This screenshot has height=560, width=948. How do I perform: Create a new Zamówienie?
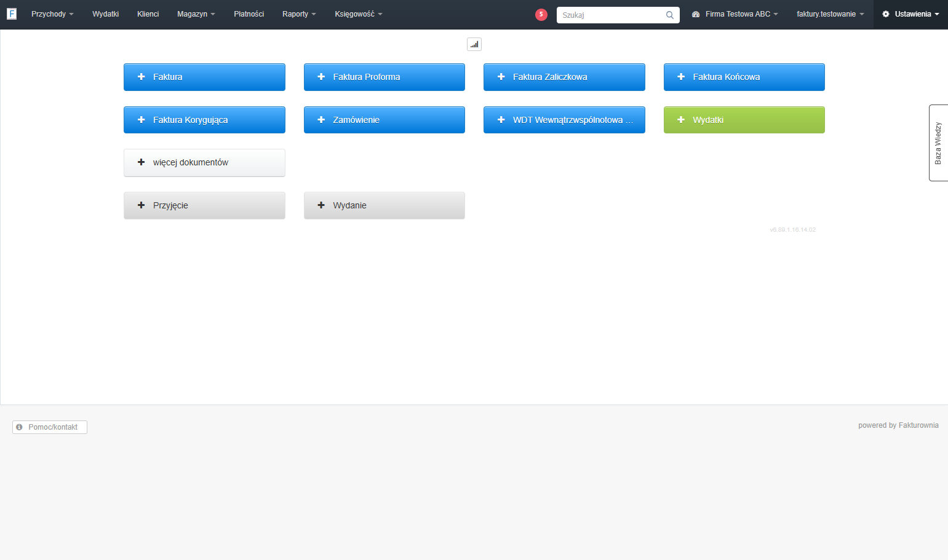[384, 120]
